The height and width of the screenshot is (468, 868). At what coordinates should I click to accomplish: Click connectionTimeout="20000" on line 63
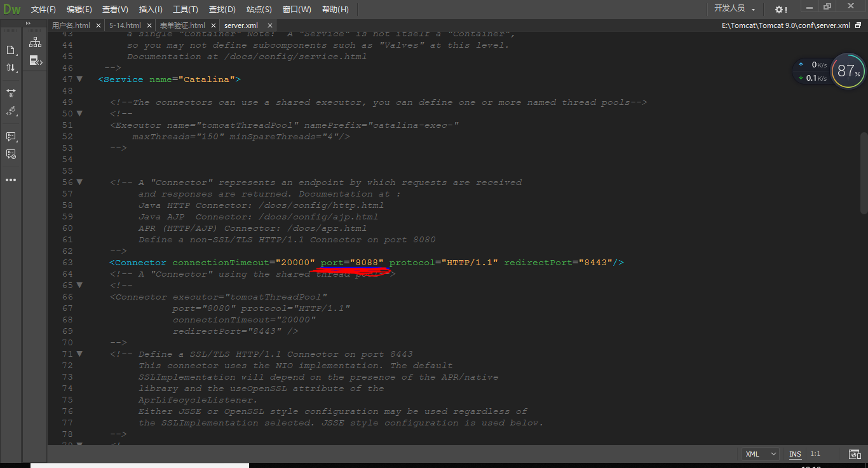(244, 263)
